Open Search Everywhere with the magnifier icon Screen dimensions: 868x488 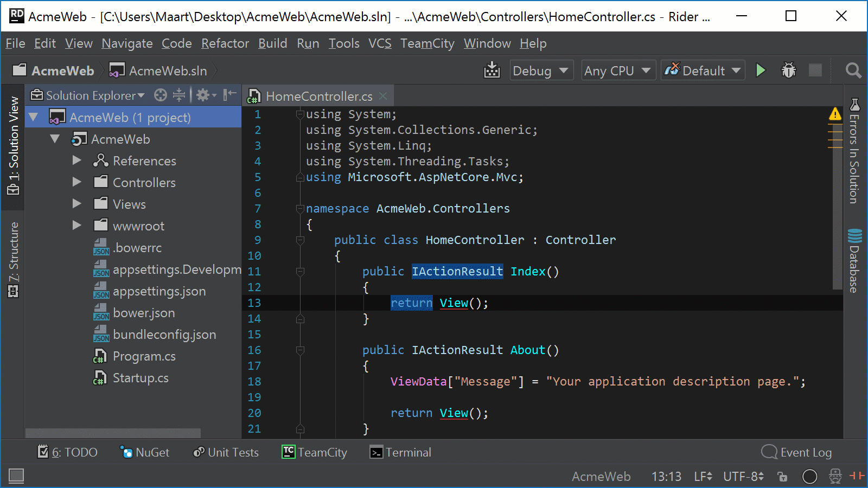pos(853,70)
